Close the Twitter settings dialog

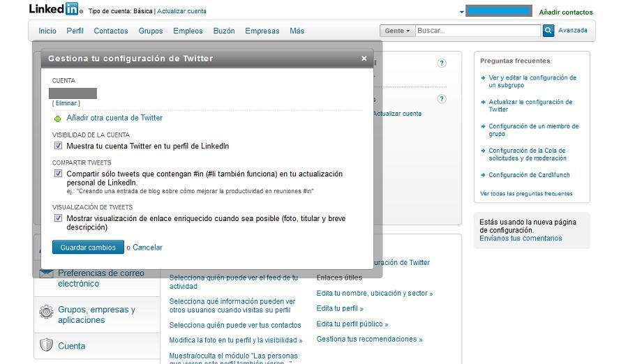tap(364, 59)
